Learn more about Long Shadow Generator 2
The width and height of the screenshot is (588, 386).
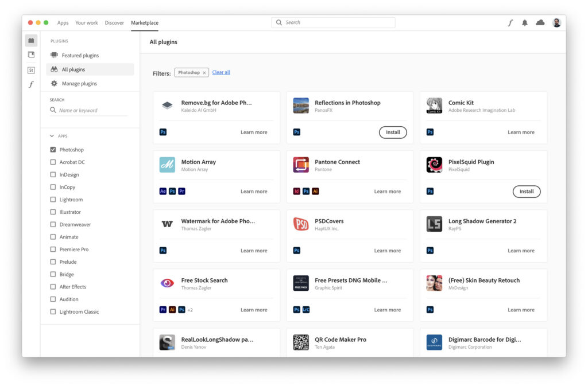(x=521, y=251)
